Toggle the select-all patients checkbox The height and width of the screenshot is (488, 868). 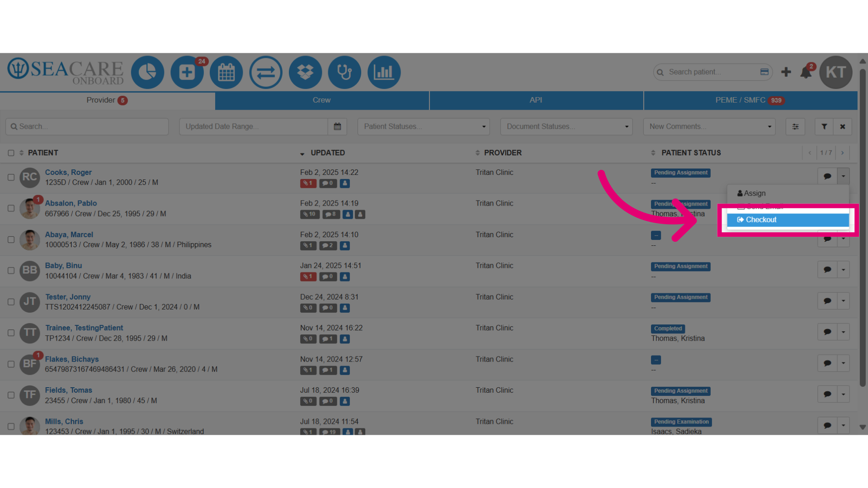[11, 153]
